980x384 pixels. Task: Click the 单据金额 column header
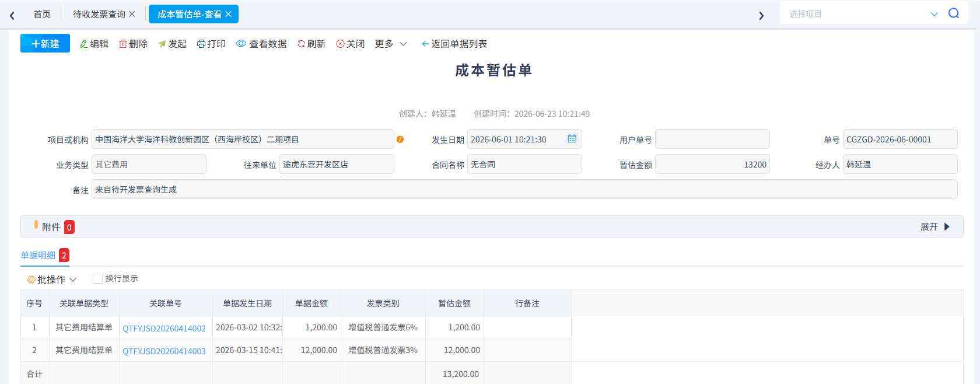point(311,303)
